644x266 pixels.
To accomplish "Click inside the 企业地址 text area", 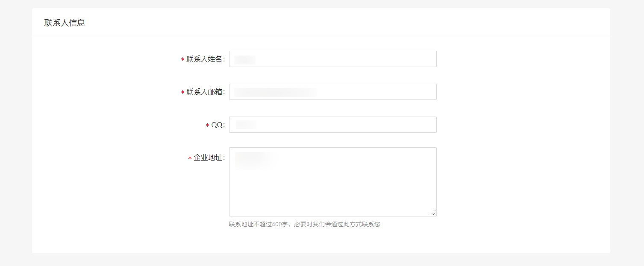I will [332, 182].
